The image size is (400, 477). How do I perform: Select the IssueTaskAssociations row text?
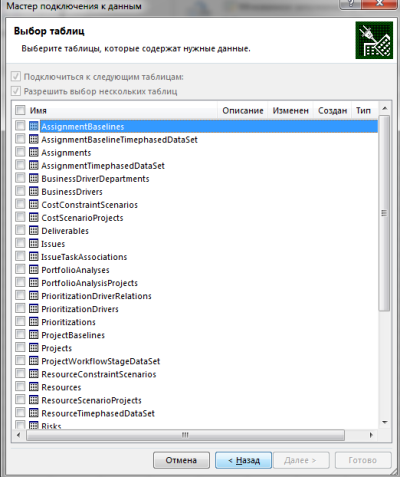(84, 257)
